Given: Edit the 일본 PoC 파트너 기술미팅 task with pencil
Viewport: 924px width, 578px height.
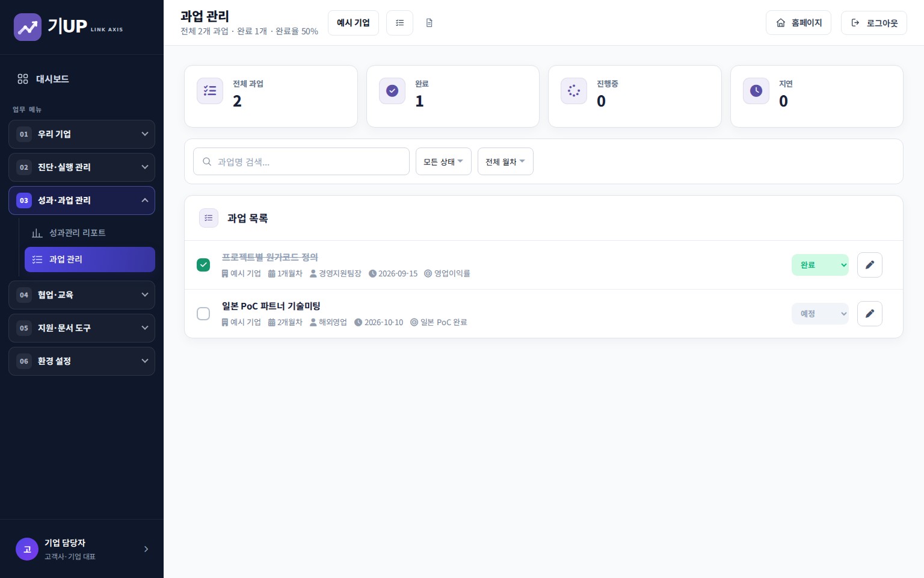Looking at the screenshot, I should pyautogui.click(x=870, y=314).
